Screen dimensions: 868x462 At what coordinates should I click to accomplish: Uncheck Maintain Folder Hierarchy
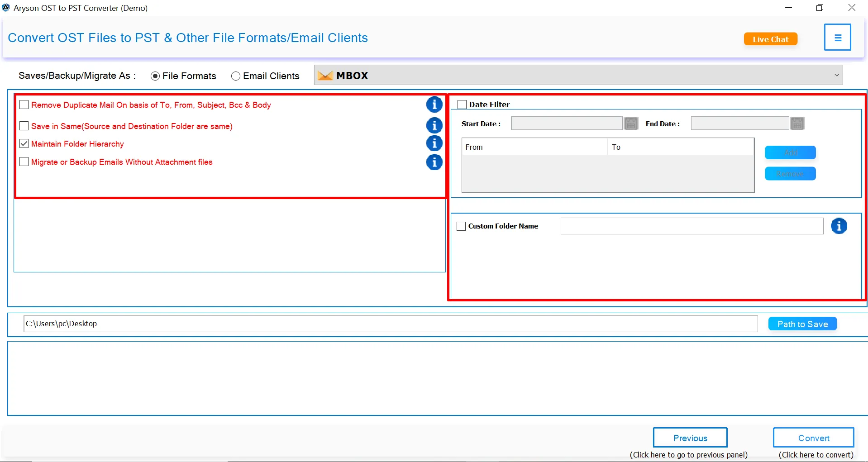24,143
